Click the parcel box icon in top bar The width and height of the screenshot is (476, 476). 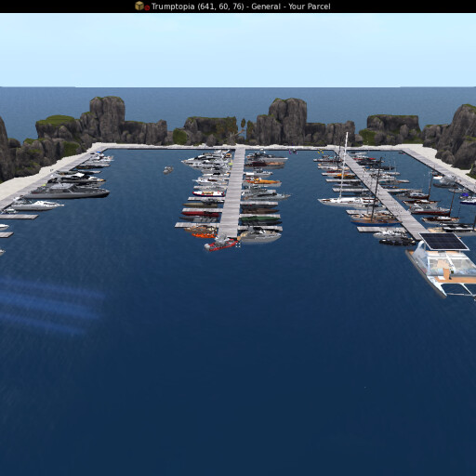[139, 6]
